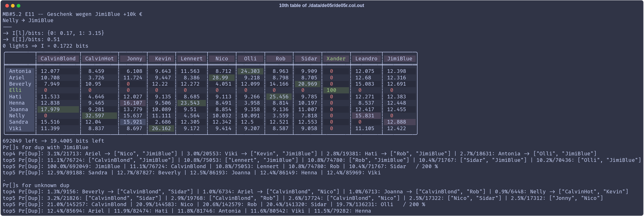Image resolution: width=644 pixels, height=216 pixels.
Task: Click the 20.969 cell in Sidar column
Action: pyautogui.click(x=308, y=84)
